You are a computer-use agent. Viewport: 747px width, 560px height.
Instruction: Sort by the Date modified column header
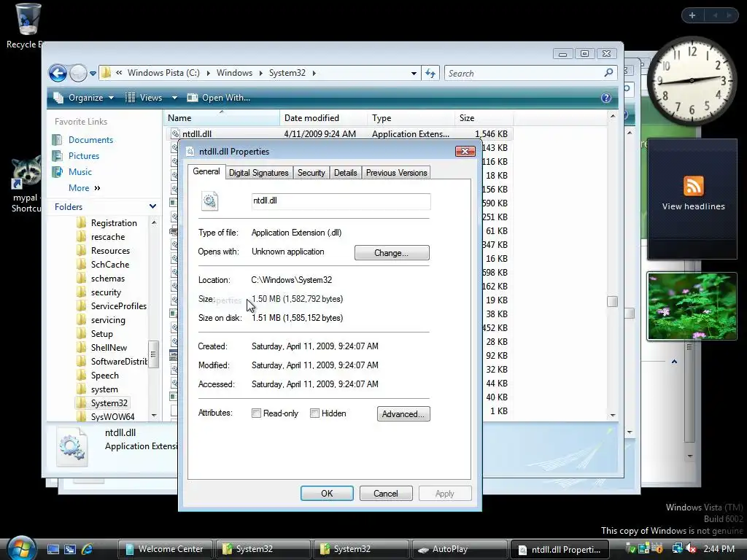(x=323, y=118)
